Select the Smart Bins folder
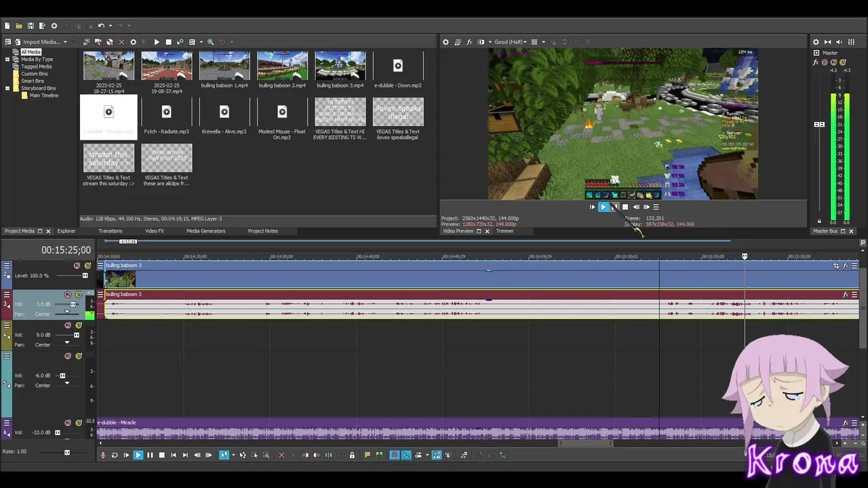Viewport: 868px width, 488px height. pyautogui.click(x=33, y=81)
